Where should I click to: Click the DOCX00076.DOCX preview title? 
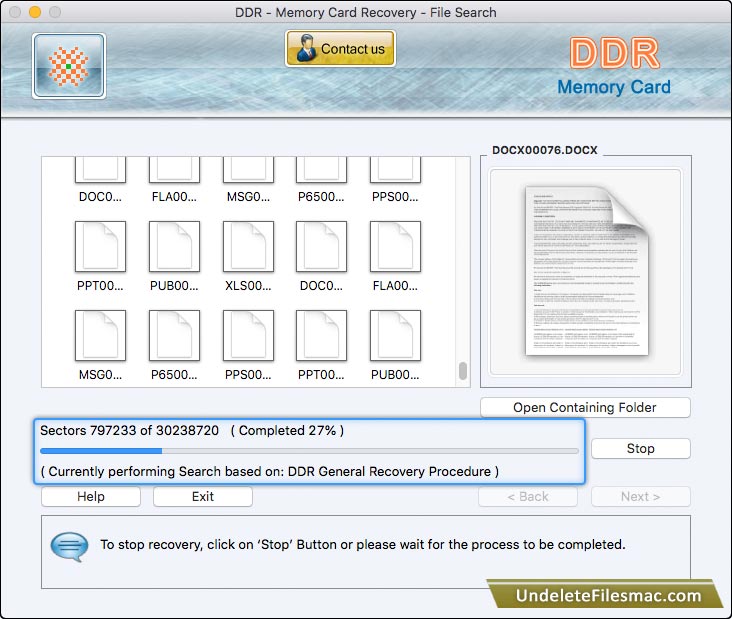(544, 150)
